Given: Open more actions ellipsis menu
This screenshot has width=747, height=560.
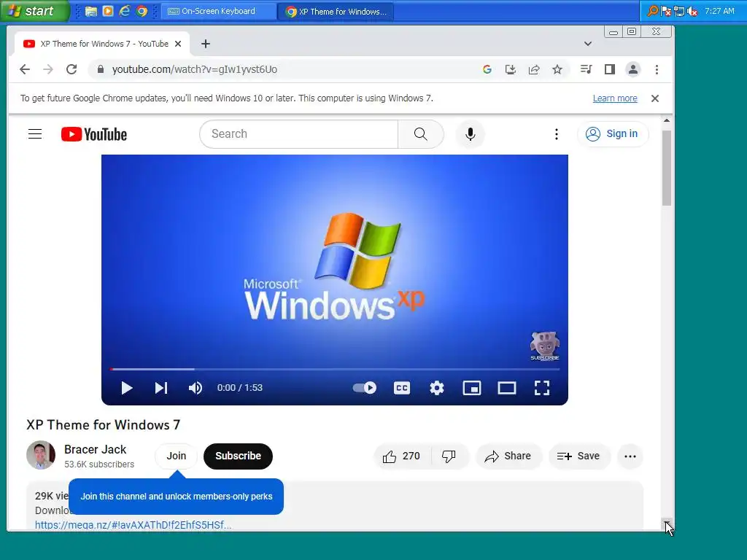Looking at the screenshot, I should click(x=630, y=456).
